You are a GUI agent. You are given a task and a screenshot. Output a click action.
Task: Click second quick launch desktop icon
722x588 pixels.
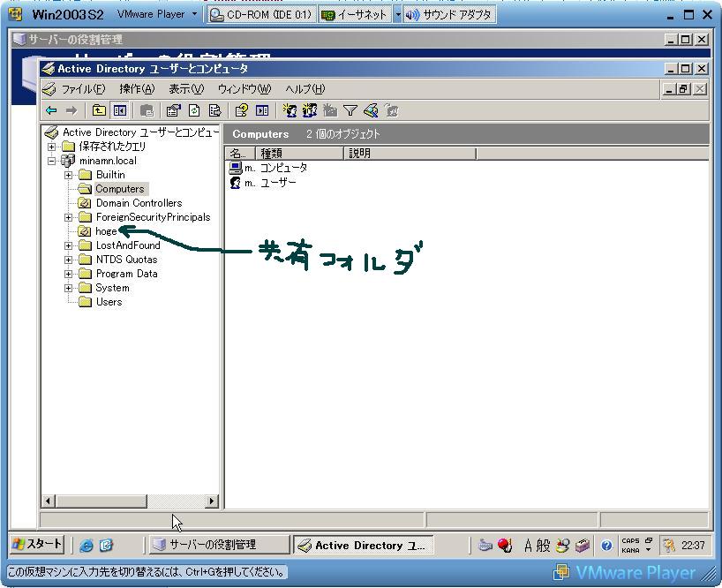click(107, 546)
